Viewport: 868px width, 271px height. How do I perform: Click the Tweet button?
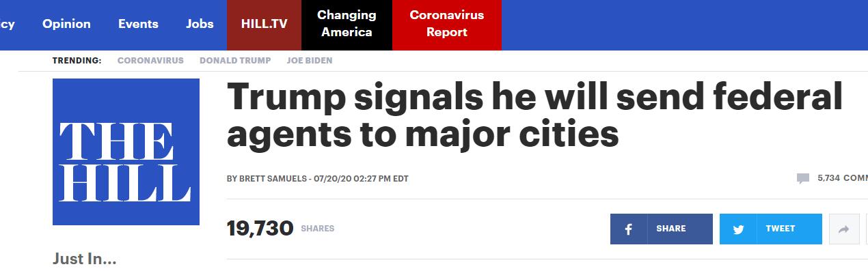coord(771,229)
